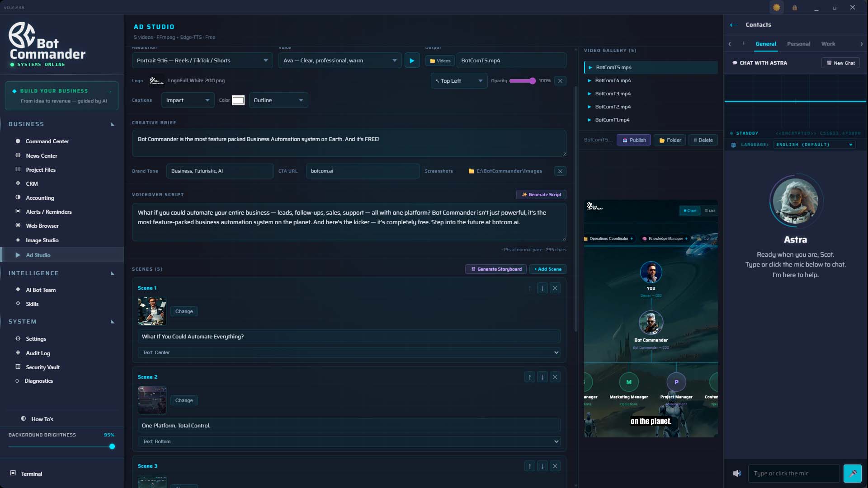Image resolution: width=868 pixels, height=488 pixels.
Task: Open Command Center in sidebar
Action: coord(47,141)
